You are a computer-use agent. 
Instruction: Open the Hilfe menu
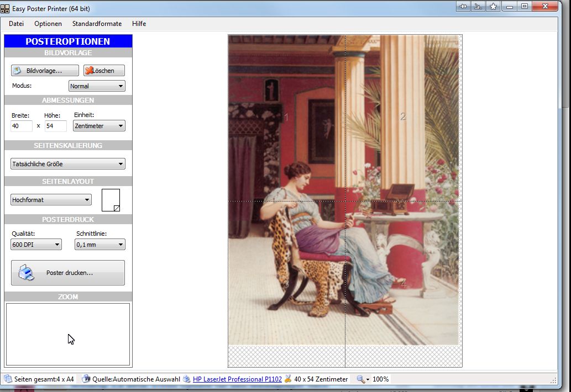click(x=139, y=24)
